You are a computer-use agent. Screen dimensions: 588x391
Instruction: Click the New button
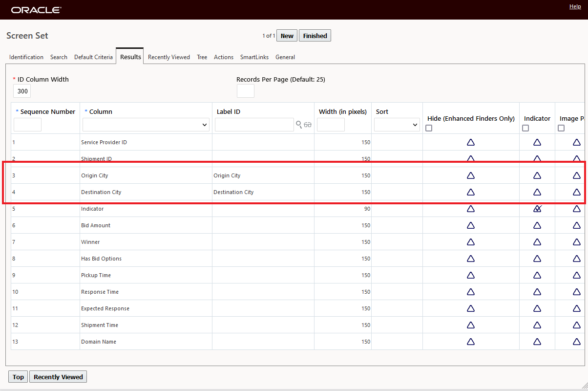coord(287,36)
